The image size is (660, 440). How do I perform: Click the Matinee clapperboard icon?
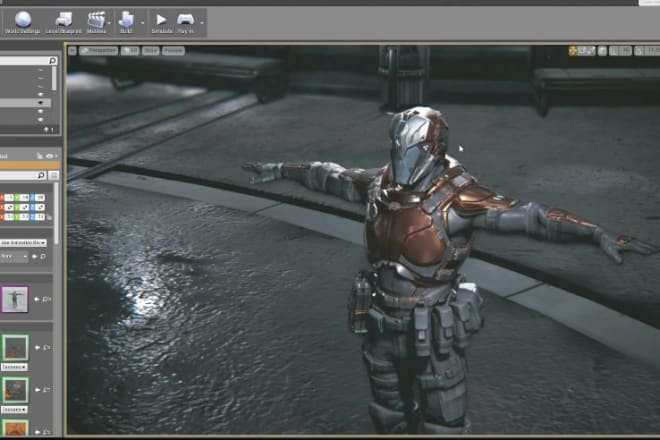[96, 22]
